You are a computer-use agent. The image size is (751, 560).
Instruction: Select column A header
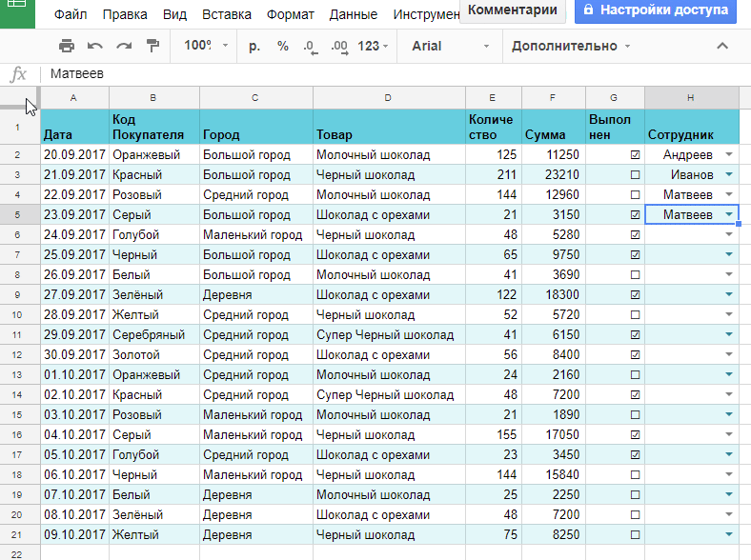point(74,98)
